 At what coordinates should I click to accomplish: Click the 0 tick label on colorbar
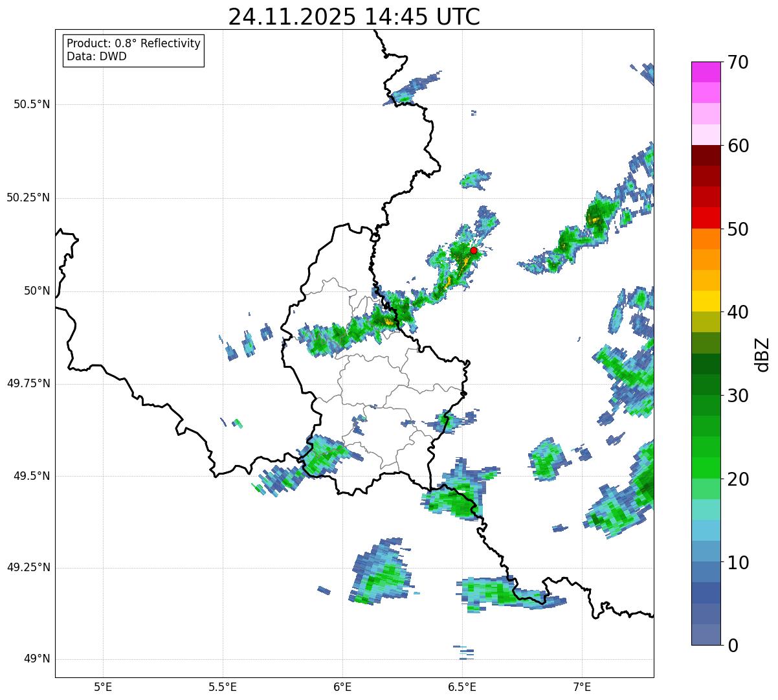[x=733, y=646]
